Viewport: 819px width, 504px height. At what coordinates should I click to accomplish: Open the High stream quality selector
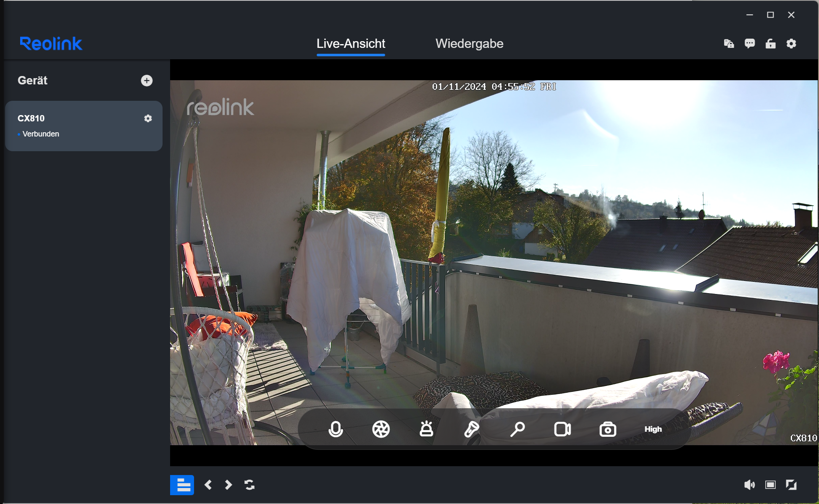pos(653,429)
